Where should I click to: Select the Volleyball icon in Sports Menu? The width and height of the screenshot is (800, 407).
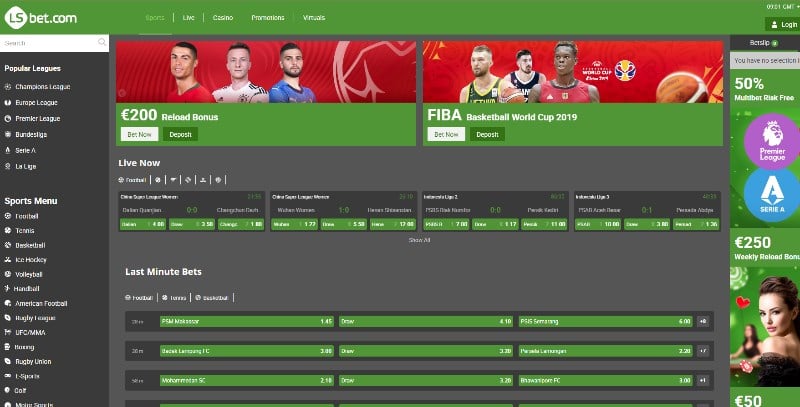[x=8, y=274]
